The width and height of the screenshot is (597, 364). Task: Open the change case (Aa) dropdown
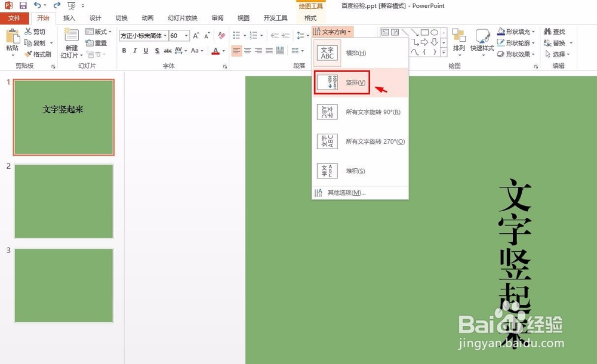coord(198,51)
